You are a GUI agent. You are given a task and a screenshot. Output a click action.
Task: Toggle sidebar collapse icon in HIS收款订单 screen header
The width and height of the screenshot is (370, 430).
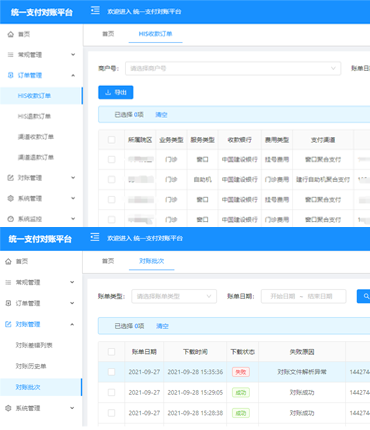(95, 10)
